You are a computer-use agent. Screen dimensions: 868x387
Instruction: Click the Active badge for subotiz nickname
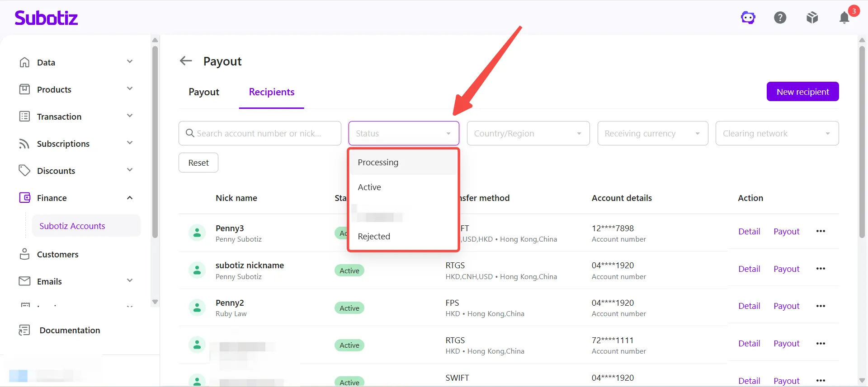pyautogui.click(x=349, y=270)
